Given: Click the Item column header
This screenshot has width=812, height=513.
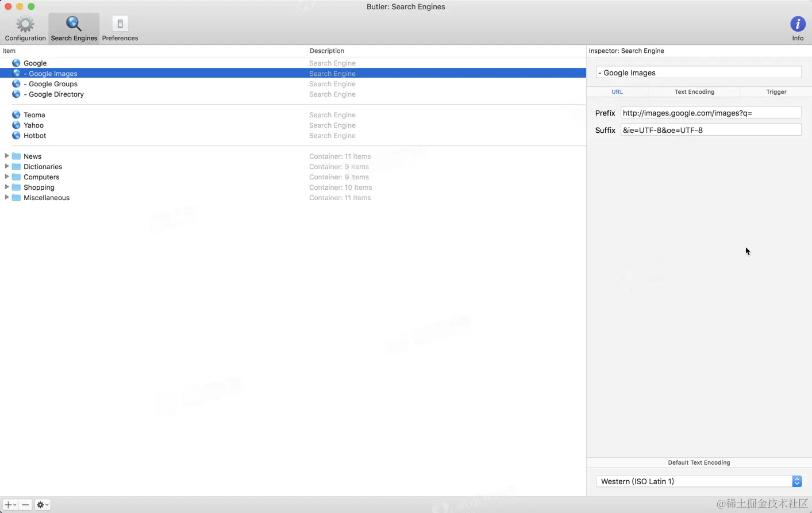Looking at the screenshot, I should point(153,51).
